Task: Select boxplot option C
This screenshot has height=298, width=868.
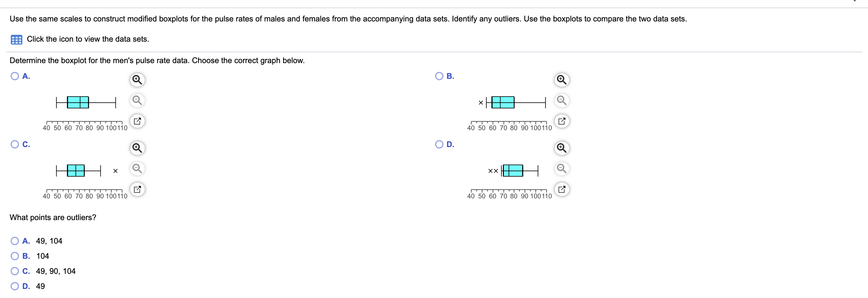Action: pos(15,144)
